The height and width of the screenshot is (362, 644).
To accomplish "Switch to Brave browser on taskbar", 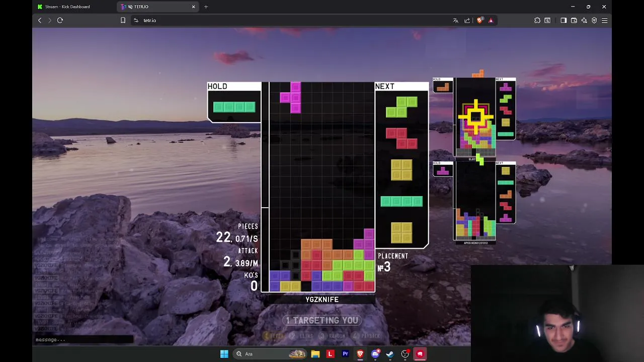I will 360,354.
